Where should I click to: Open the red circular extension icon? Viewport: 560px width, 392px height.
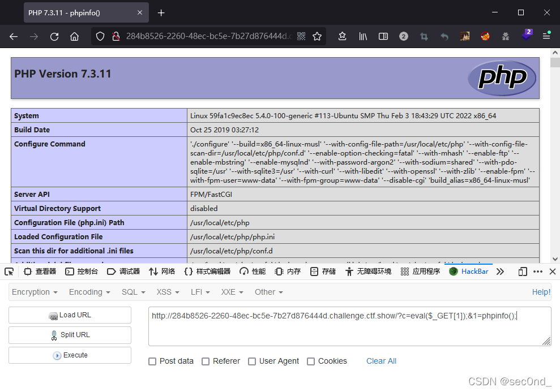point(485,36)
